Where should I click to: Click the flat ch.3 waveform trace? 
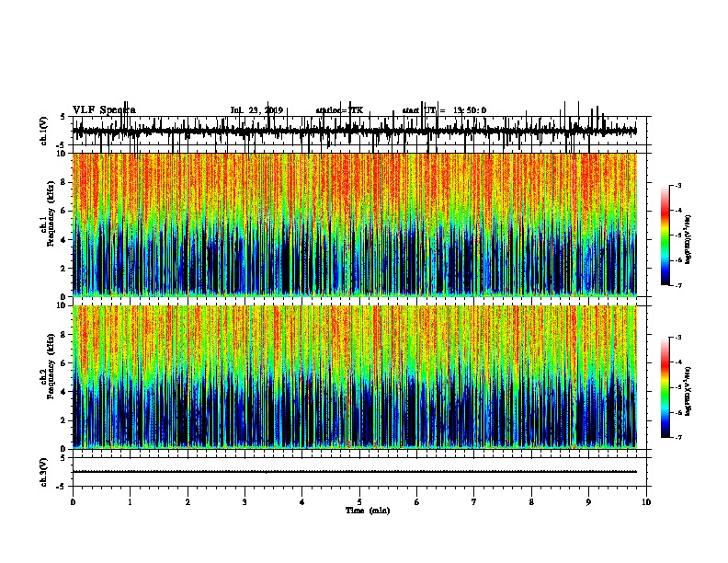click(x=355, y=472)
